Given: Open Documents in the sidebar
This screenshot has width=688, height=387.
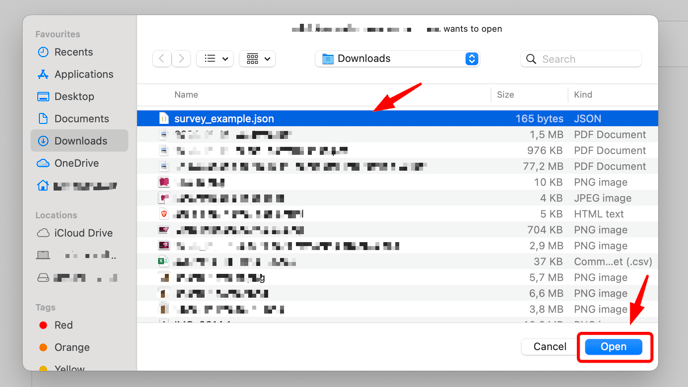Looking at the screenshot, I should (x=79, y=118).
